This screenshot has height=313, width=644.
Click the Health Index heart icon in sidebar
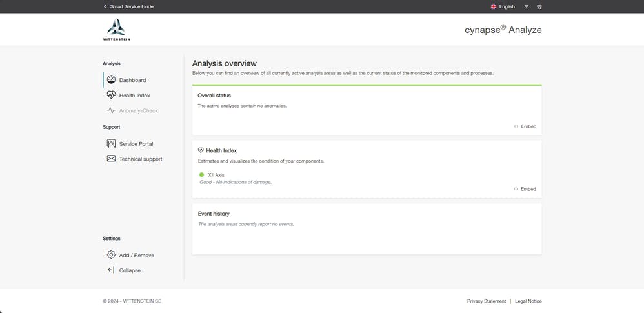pyautogui.click(x=111, y=95)
